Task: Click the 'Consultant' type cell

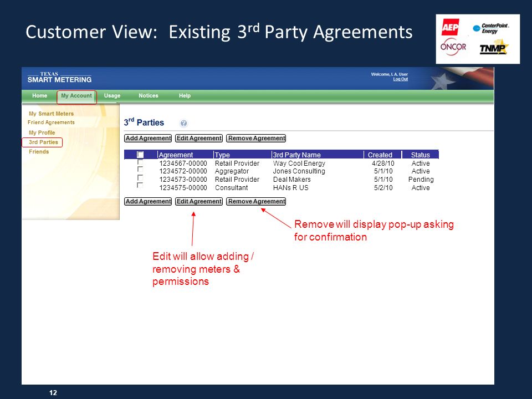Action: click(x=232, y=188)
